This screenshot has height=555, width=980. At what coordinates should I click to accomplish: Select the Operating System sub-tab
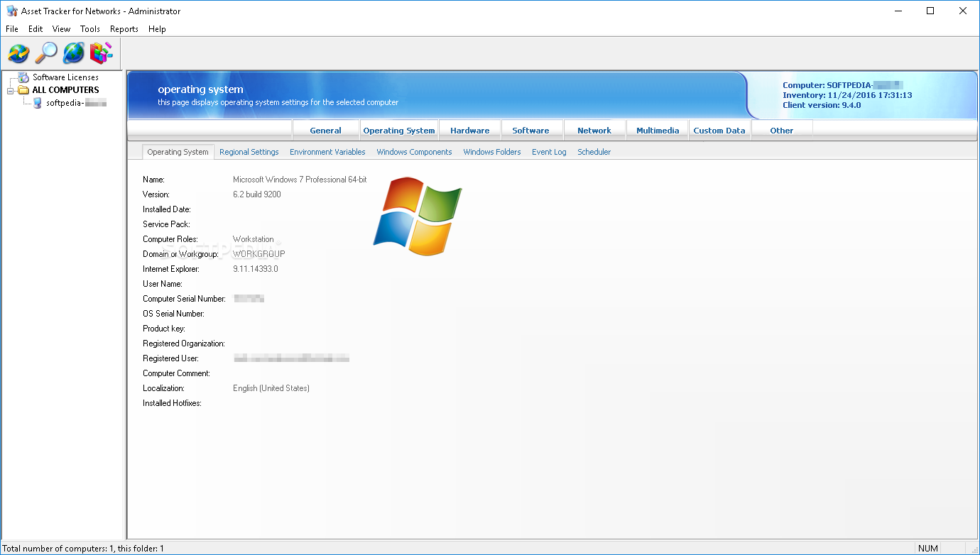[x=178, y=152]
